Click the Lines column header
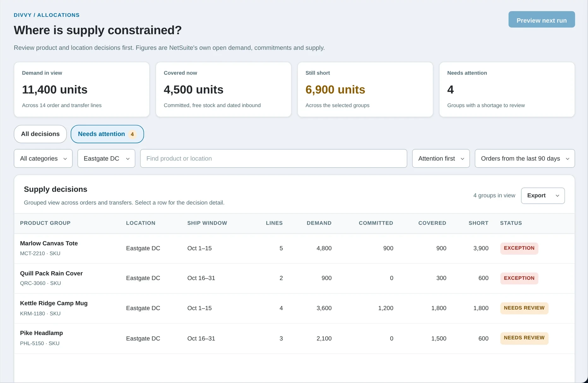The height and width of the screenshot is (383, 588). pyautogui.click(x=274, y=223)
